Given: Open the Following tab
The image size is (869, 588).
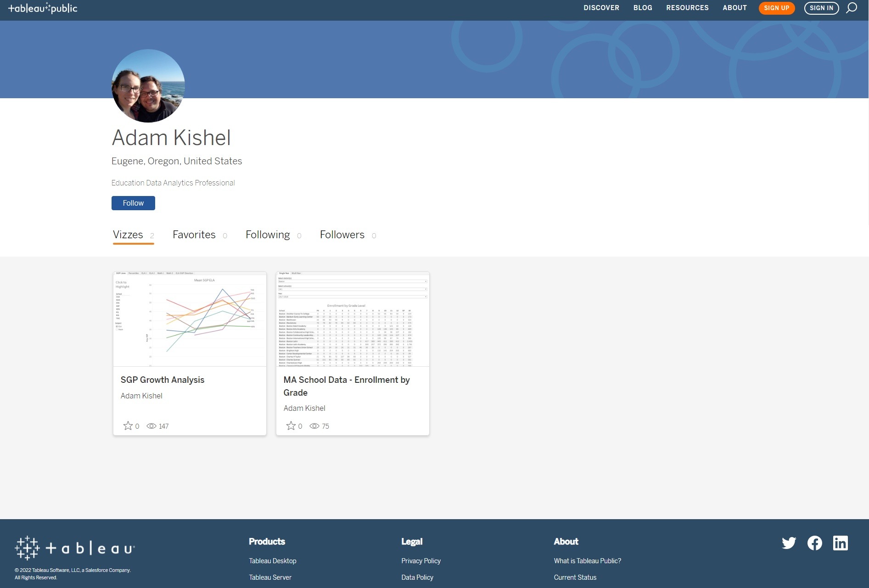Looking at the screenshot, I should 268,235.
